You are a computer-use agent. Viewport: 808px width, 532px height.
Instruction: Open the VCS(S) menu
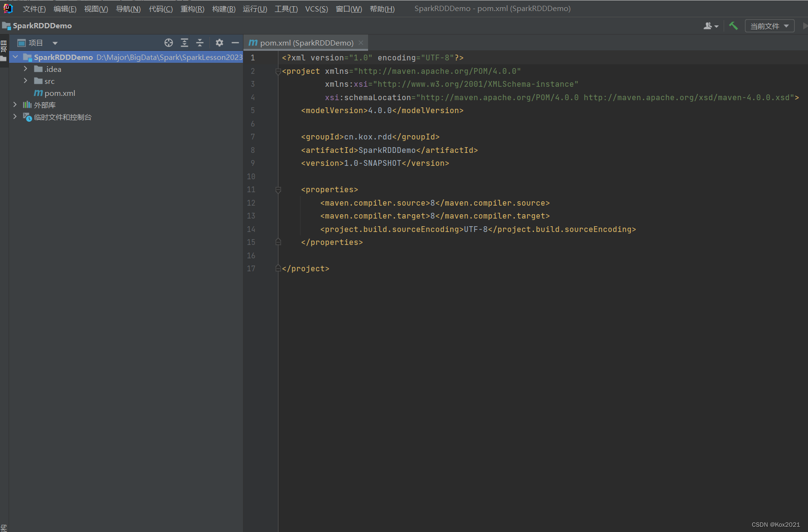317,9
